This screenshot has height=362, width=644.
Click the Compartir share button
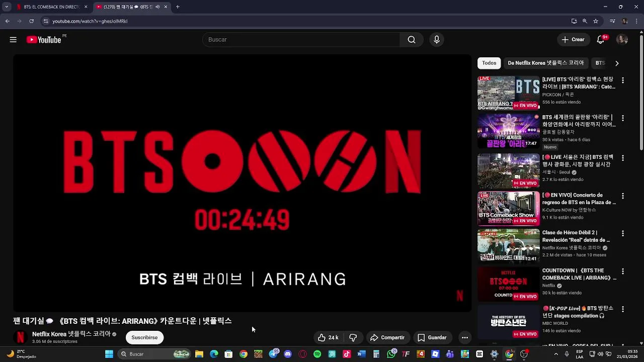(387, 337)
